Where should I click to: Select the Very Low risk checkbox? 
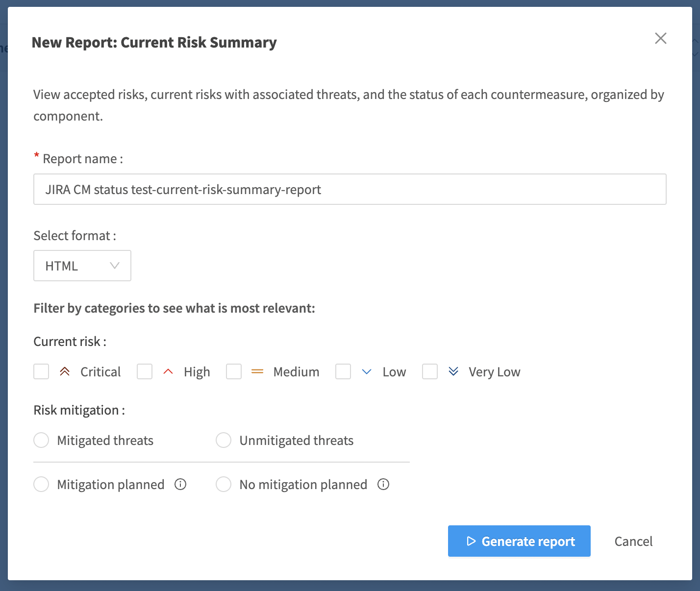(x=430, y=371)
